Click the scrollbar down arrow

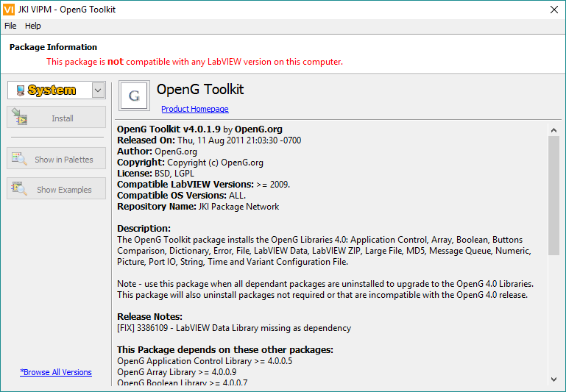pos(553,379)
